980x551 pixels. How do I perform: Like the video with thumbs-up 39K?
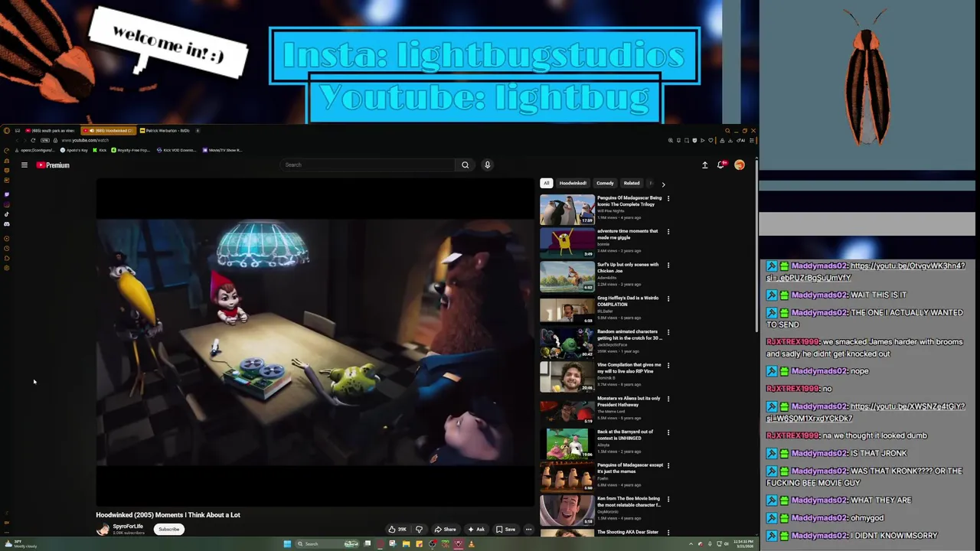[397, 529]
